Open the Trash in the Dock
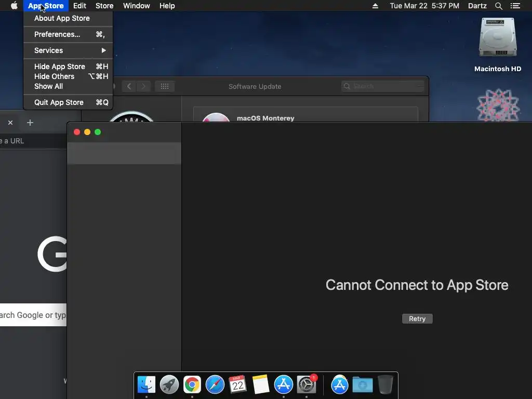 385,384
